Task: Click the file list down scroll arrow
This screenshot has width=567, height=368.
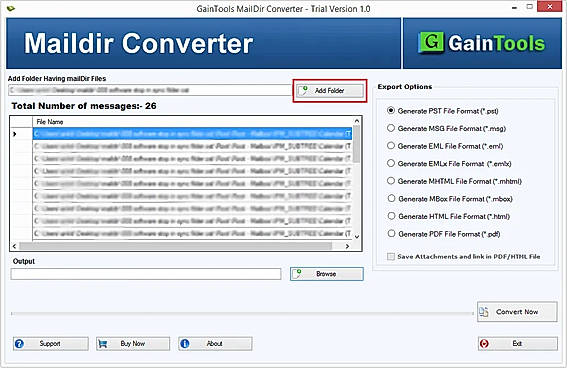Action: point(357,237)
